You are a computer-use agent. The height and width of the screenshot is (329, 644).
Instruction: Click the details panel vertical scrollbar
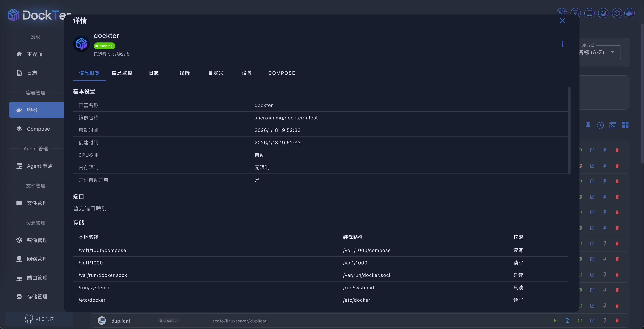[569, 130]
